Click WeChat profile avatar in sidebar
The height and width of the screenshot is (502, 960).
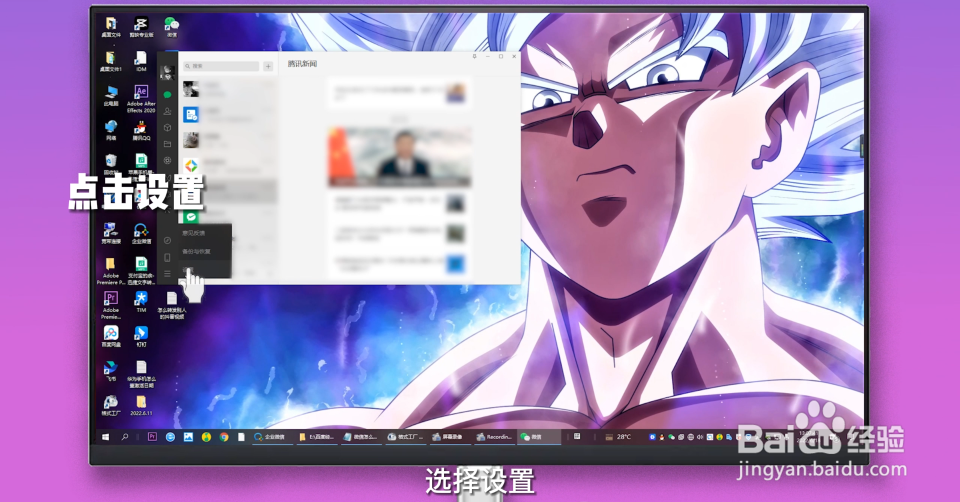point(167,72)
